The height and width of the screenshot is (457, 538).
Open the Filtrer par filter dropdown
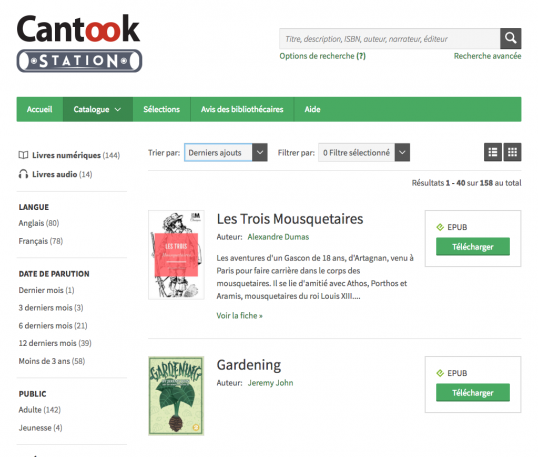364,152
